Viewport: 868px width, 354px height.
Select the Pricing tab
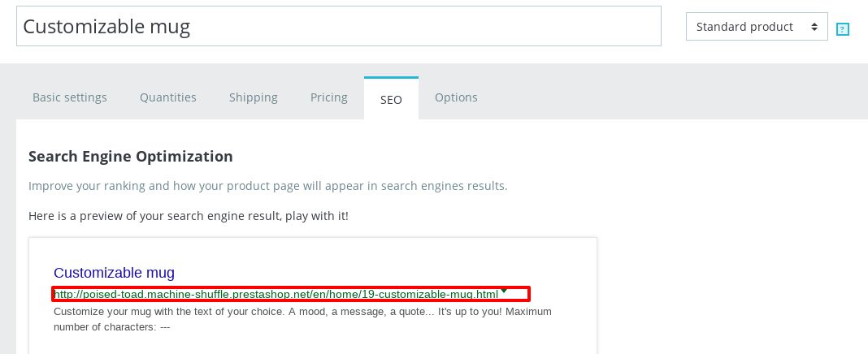tap(329, 97)
